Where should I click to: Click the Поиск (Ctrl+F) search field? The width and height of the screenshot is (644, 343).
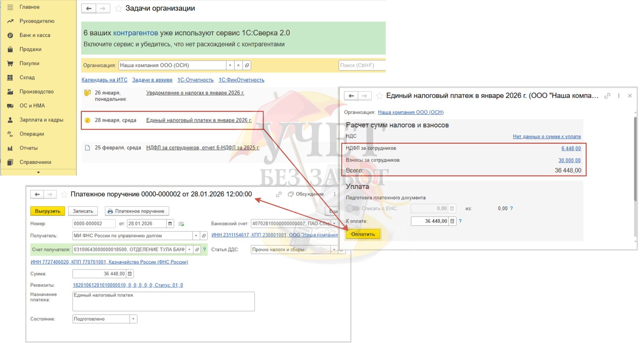362,65
